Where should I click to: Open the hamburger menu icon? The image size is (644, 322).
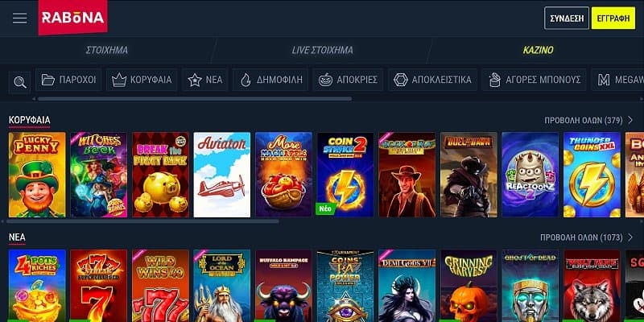coord(19,18)
